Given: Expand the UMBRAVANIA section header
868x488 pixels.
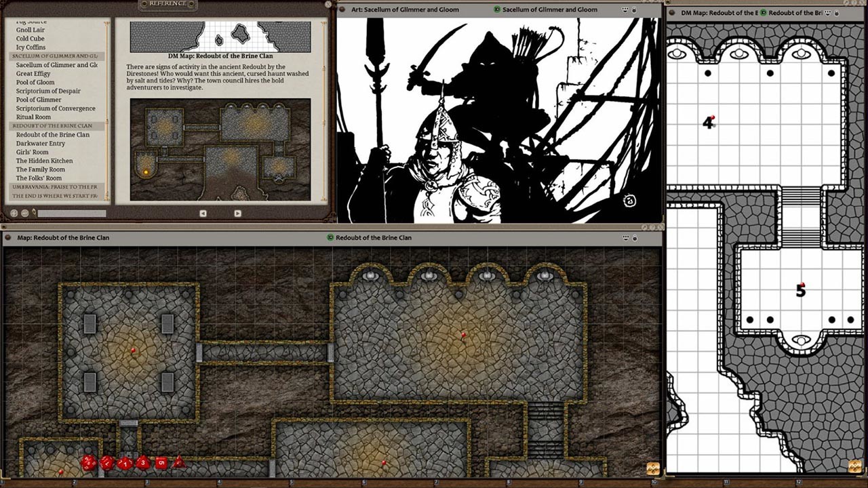Looking at the screenshot, I should [54, 186].
